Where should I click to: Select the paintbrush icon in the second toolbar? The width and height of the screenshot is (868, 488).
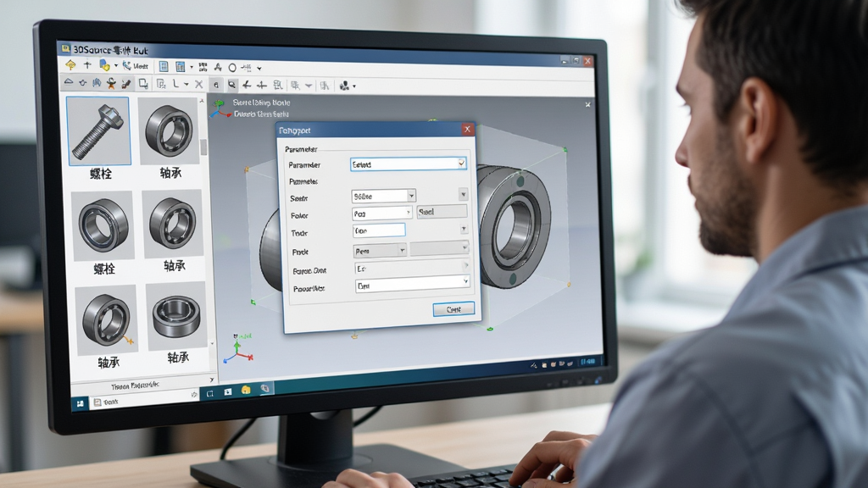tap(126, 84)
